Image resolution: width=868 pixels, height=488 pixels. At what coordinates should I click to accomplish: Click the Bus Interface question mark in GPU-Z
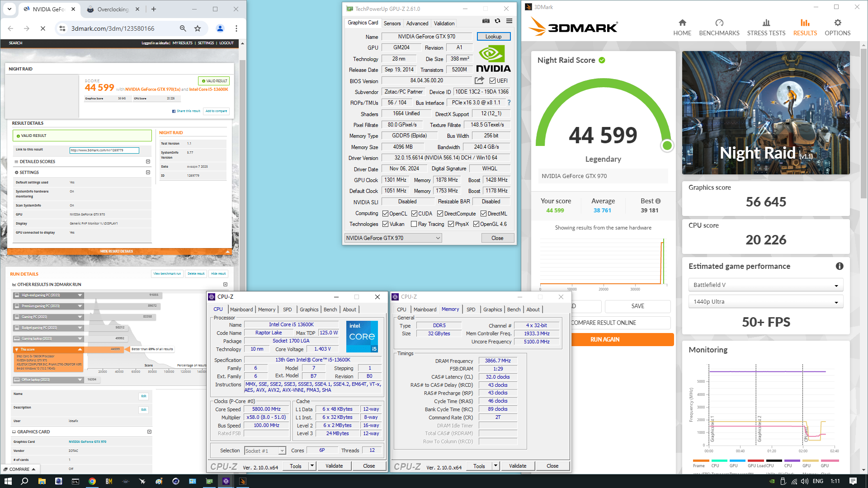(x=509, y=103)
